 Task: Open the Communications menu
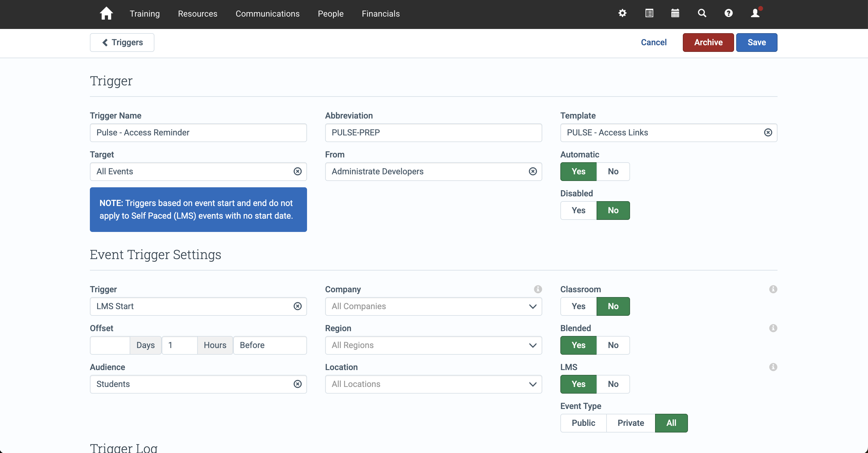[268, 14]
